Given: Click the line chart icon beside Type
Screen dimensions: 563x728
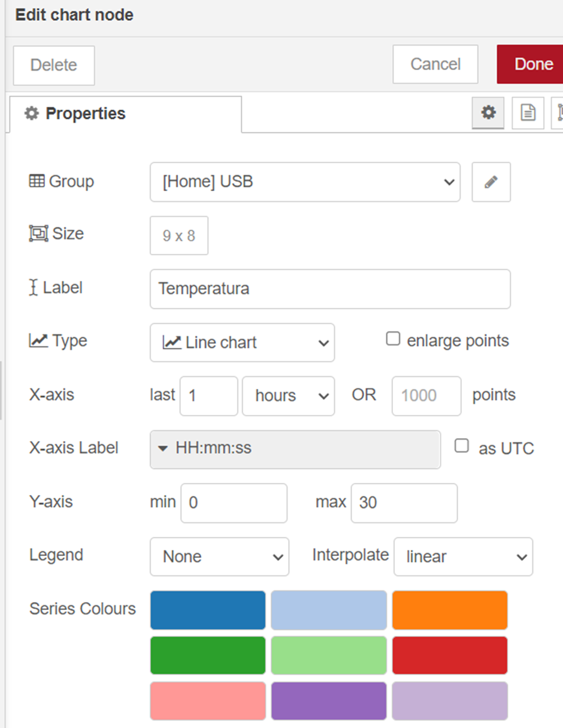Looking at the screenshot, I should 38,341.
